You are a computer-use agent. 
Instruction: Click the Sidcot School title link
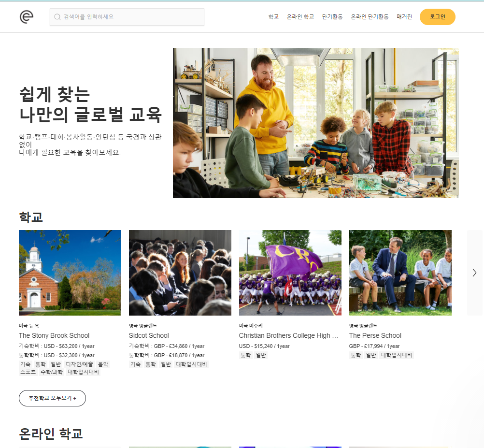149,335
